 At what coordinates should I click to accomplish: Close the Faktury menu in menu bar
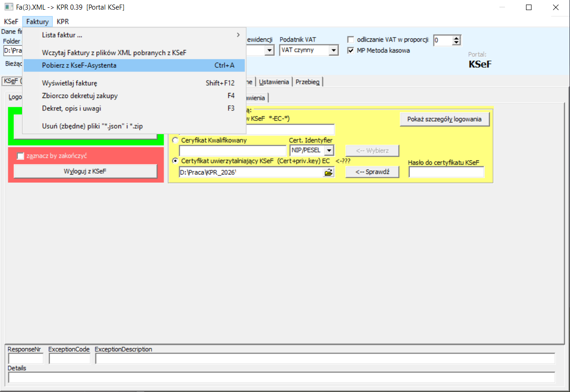coord(38,22)
